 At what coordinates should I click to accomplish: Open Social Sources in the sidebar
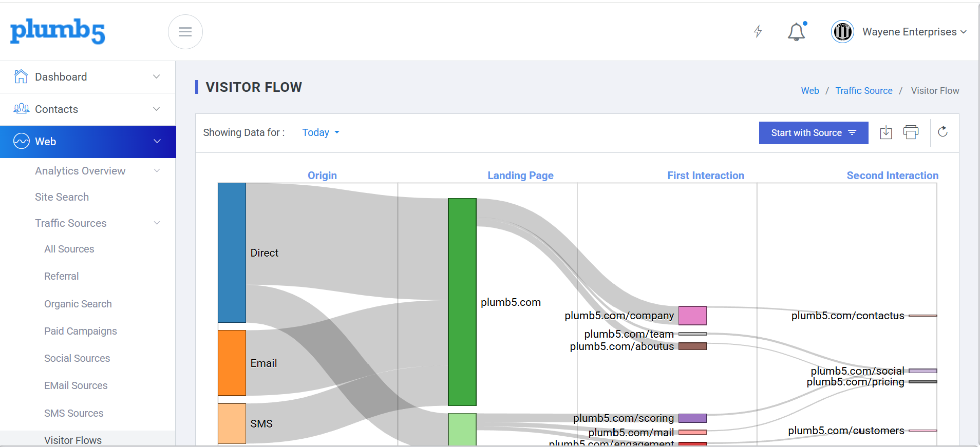(x=77, y=358)
